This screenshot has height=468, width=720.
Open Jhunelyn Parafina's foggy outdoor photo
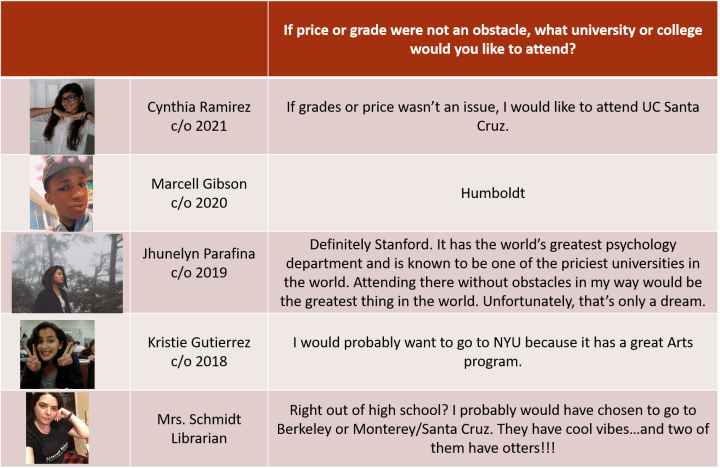coord(67,273)
